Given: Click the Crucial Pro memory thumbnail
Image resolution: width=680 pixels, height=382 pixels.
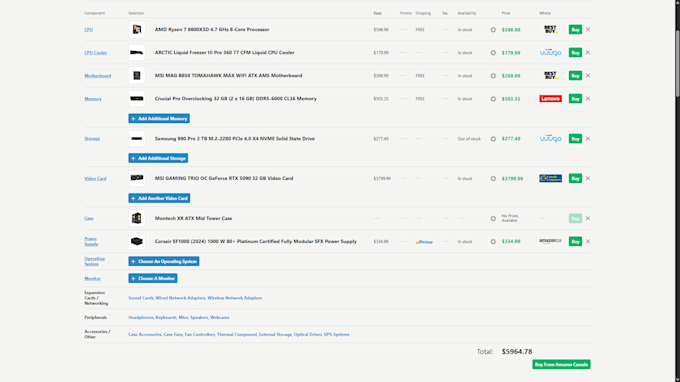Looking at the screenshot, I should tap(137, 98).
